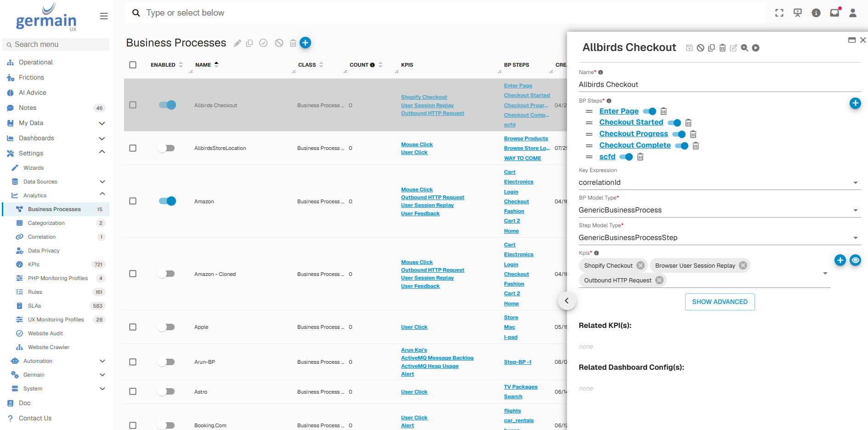Clone Allbirds Checkout with the copy icon
Viewport: 868px width, 430px height.
coord(711,48)
